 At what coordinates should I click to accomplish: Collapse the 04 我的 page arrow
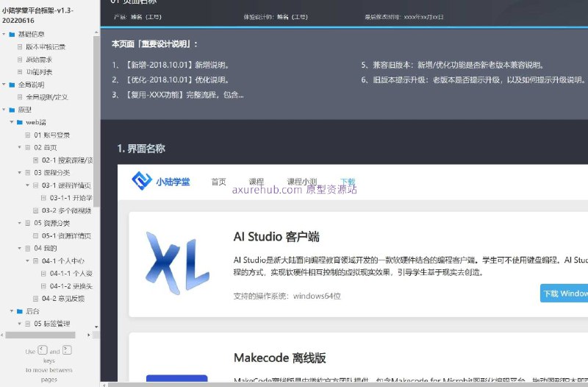coord(20,248)
